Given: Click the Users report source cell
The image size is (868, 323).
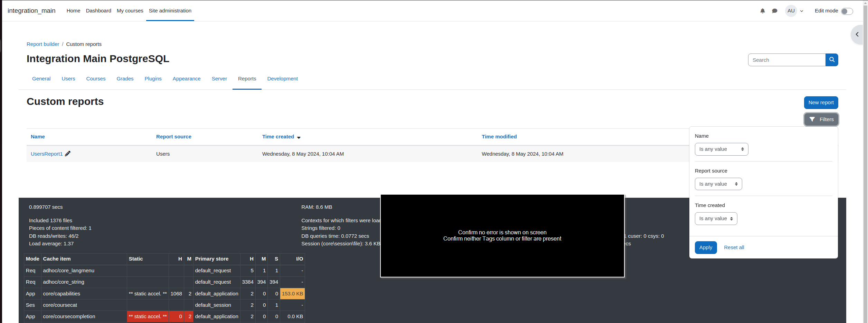Looking at the screenshot, I should coord(163,154).
